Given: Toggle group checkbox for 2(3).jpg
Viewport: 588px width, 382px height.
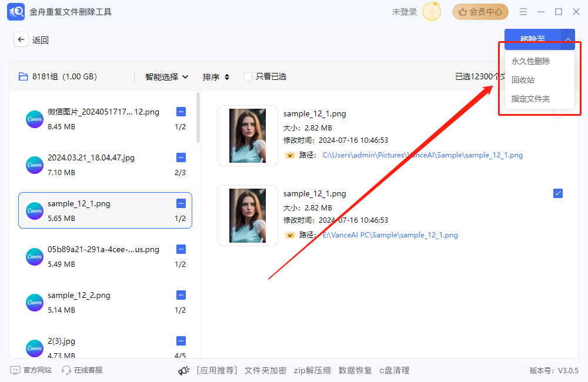Looking at the screenshot, I should coord(181,341).
